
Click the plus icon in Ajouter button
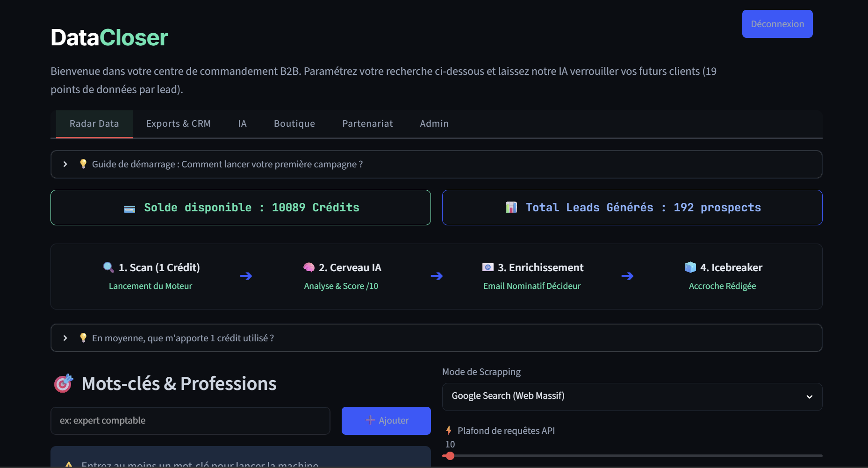pyautogui.click(x=370, y=420)
